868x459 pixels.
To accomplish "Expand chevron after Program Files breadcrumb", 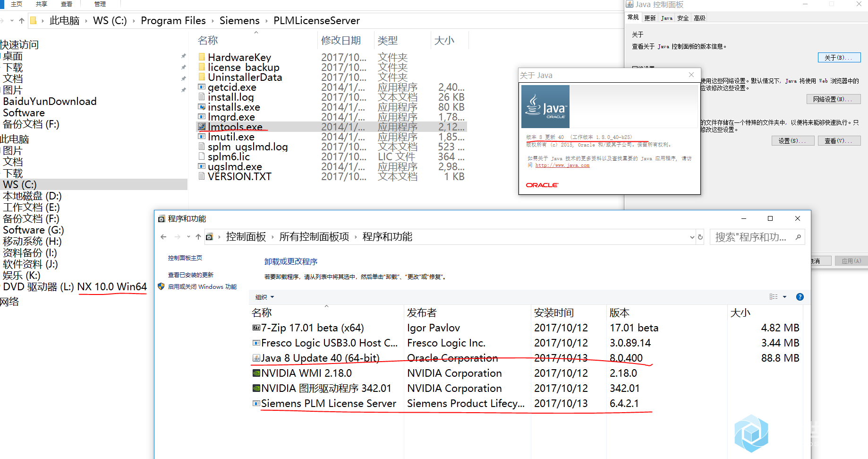I will pos(213,21).
